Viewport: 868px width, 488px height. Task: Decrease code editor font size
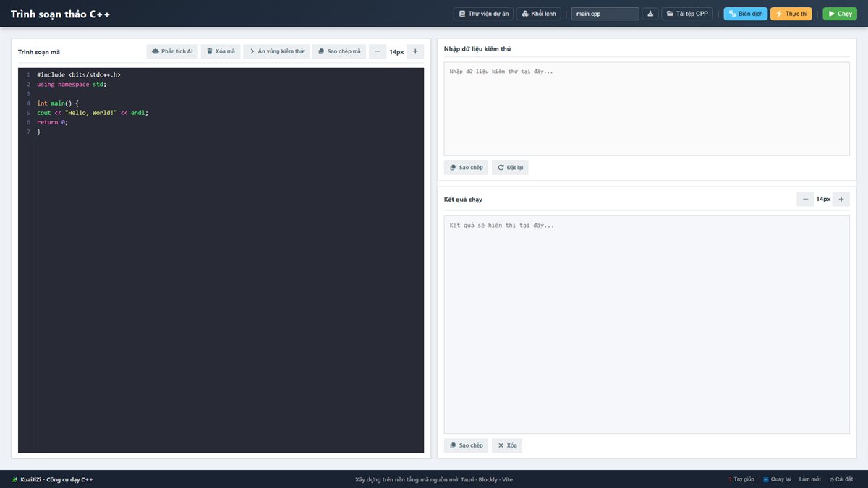click(378, 51)
